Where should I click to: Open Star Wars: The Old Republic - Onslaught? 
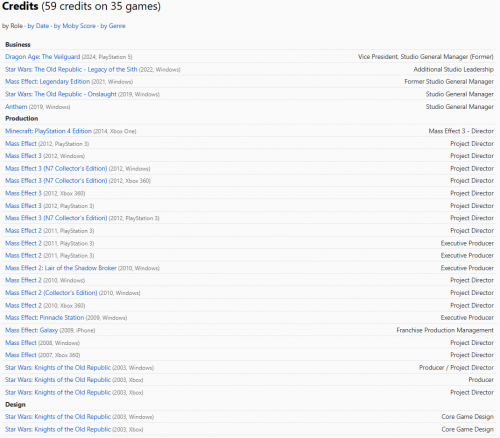click(x=61, y=94)
